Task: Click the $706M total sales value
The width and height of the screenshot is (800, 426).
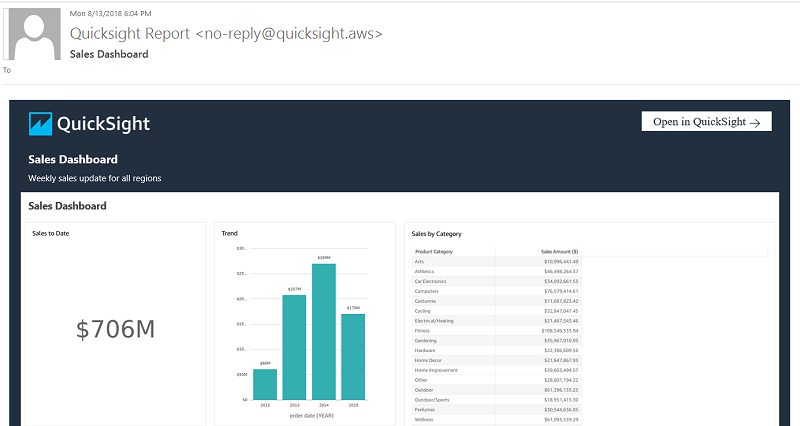Action: [x=115, y=329]
